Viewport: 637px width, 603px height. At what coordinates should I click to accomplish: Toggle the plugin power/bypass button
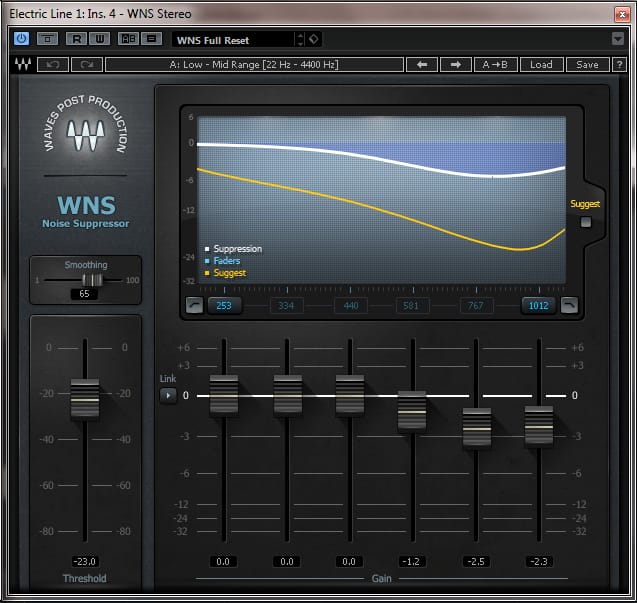[21, 39]
